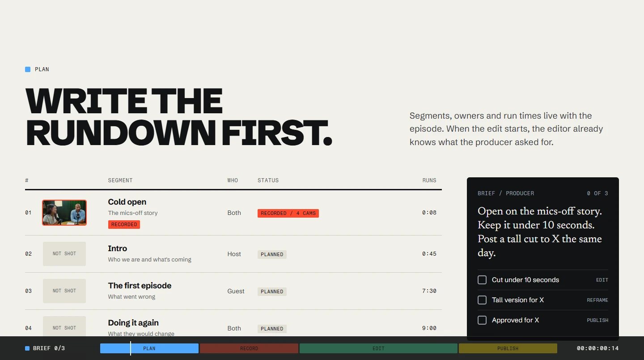
Task: Click the 9:00 run time
Action: click(x=429, y=328)
